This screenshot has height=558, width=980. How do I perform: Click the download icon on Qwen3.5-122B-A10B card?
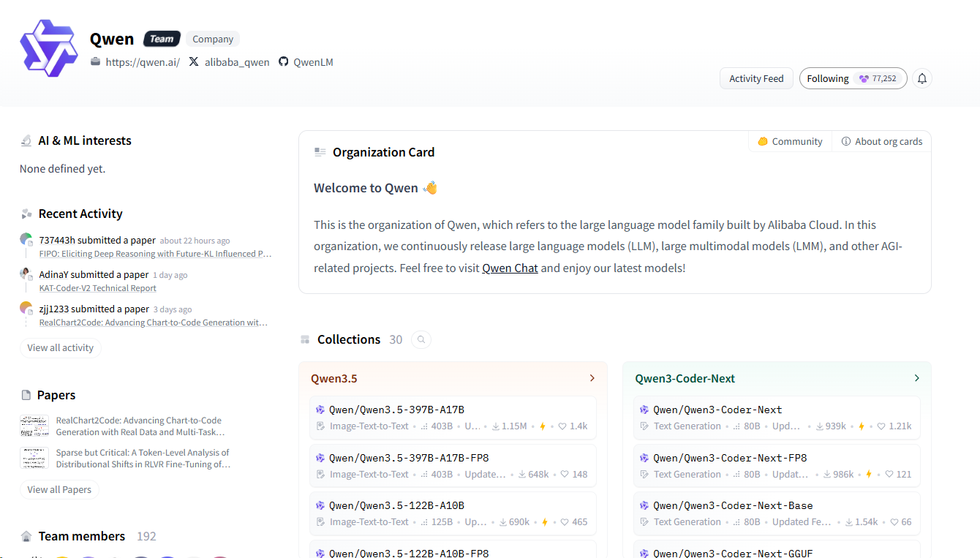click(x=503, y=522)
